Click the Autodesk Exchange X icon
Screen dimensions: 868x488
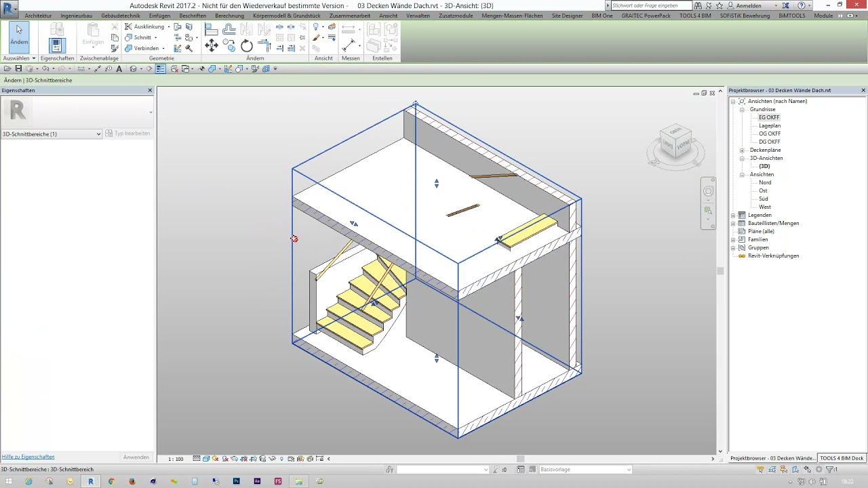785,5
